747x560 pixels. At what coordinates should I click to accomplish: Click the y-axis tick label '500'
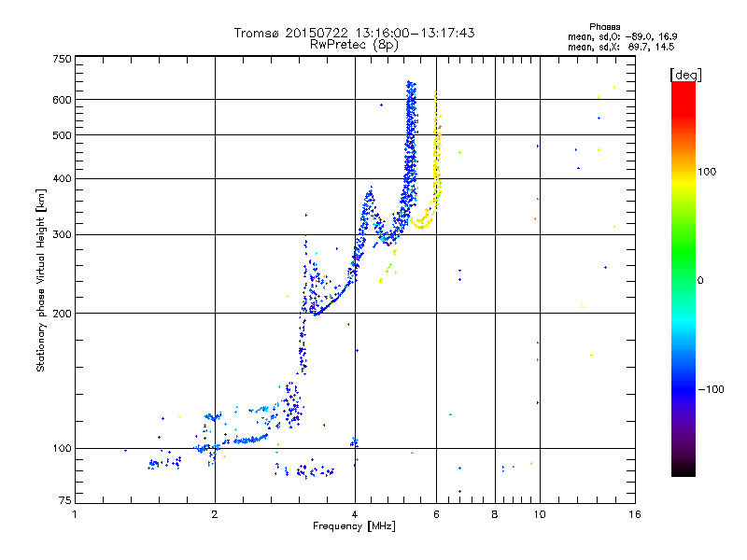click(x=62, y=135)
